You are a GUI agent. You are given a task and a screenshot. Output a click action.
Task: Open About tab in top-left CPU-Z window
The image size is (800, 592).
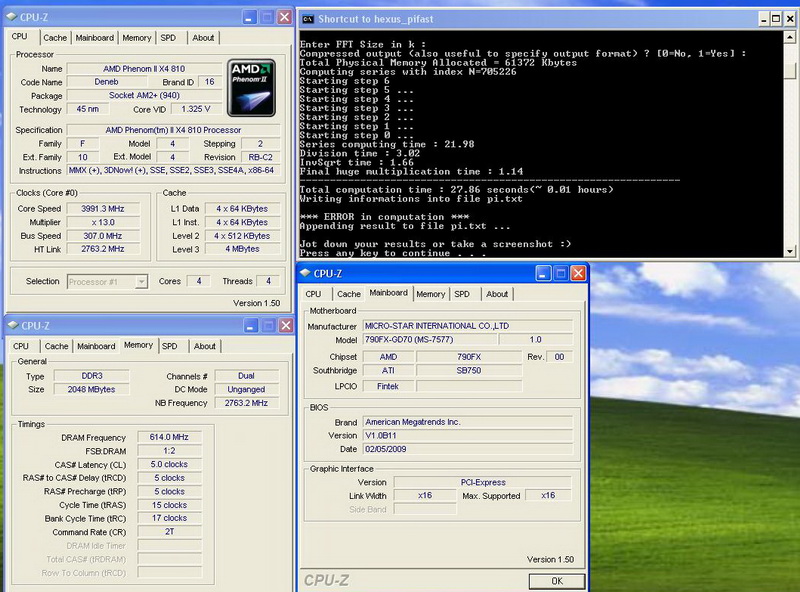pos(203,38)
